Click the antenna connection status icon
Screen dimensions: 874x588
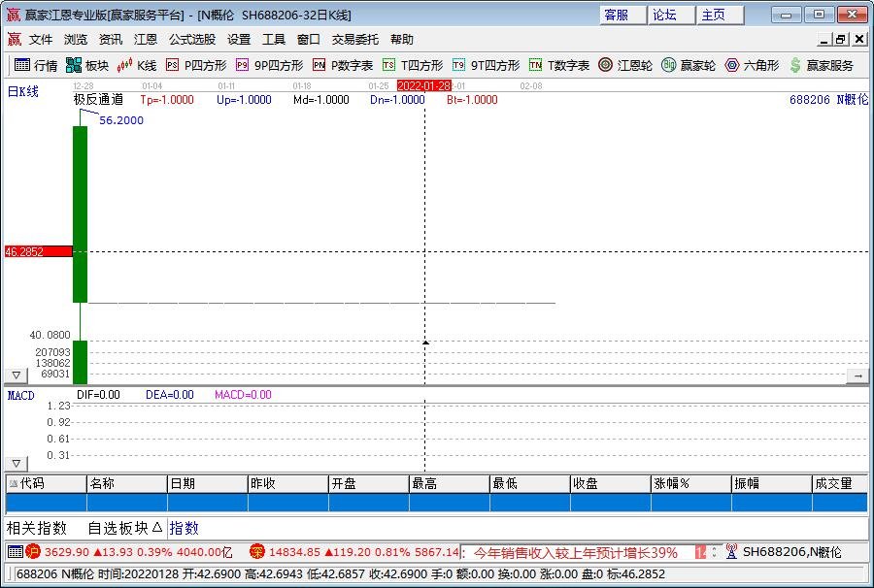tap(732, 552)
